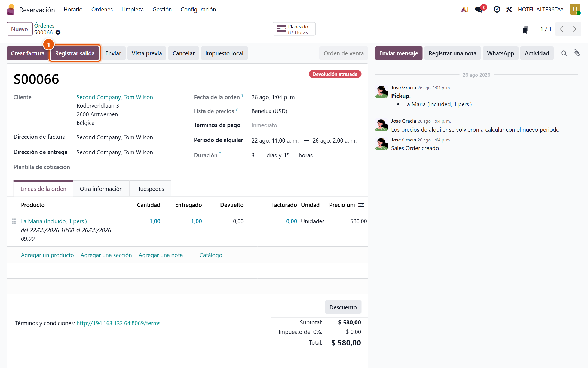
Task: Open the Gestión menu
Action: 162,10
